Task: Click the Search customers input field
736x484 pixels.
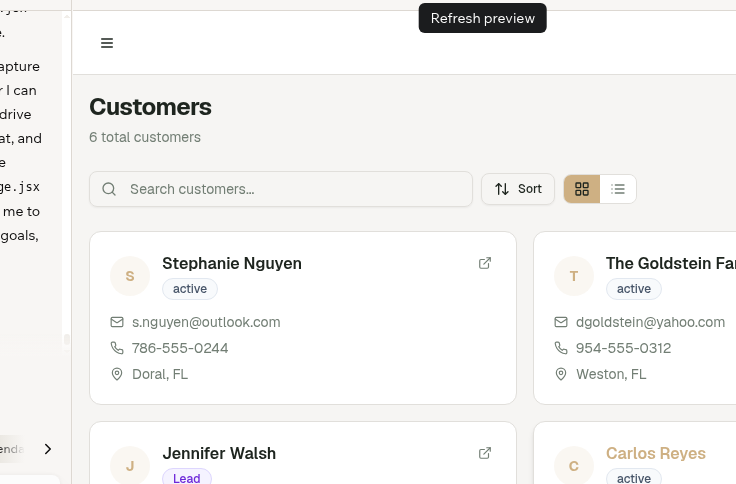Action: [x=281, y=189]
